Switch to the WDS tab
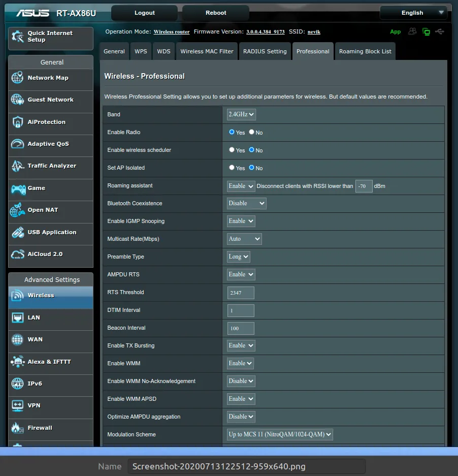This screenshot has height=476, width=458. [163, 51]
